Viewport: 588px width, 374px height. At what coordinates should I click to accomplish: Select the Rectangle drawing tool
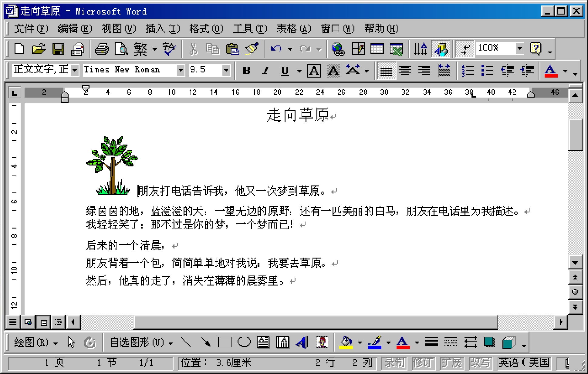point(225,342)
